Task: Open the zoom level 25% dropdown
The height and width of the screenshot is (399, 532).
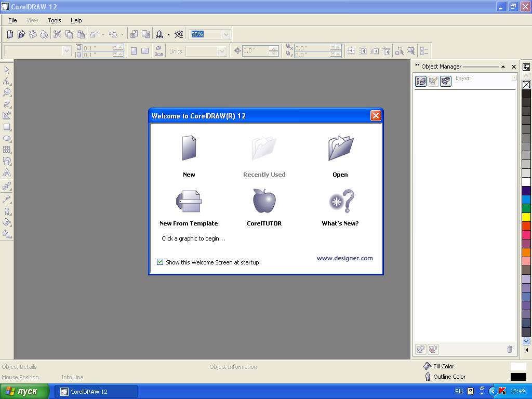Action: 226,34
